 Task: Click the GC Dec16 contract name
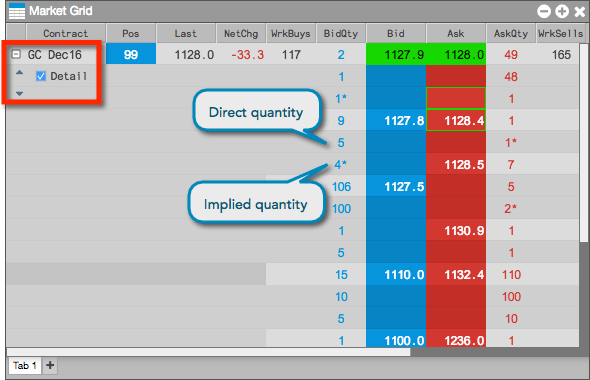point(55,55)
